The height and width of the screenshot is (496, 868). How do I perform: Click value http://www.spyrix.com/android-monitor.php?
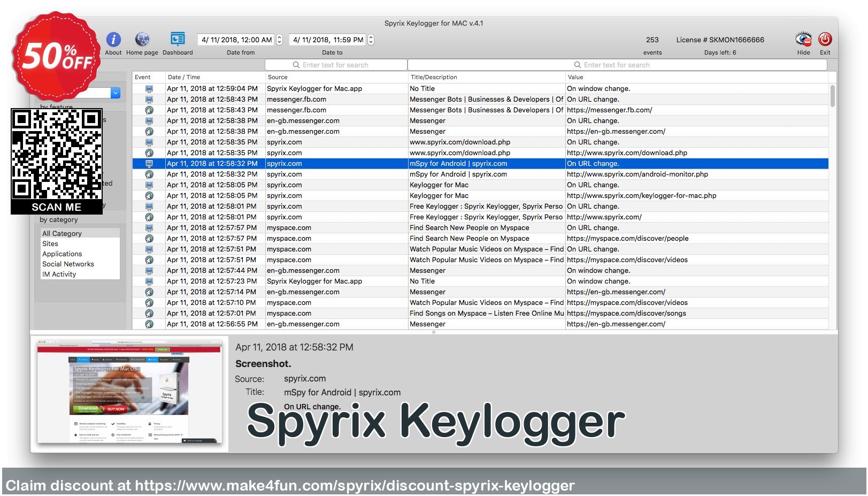637,174
